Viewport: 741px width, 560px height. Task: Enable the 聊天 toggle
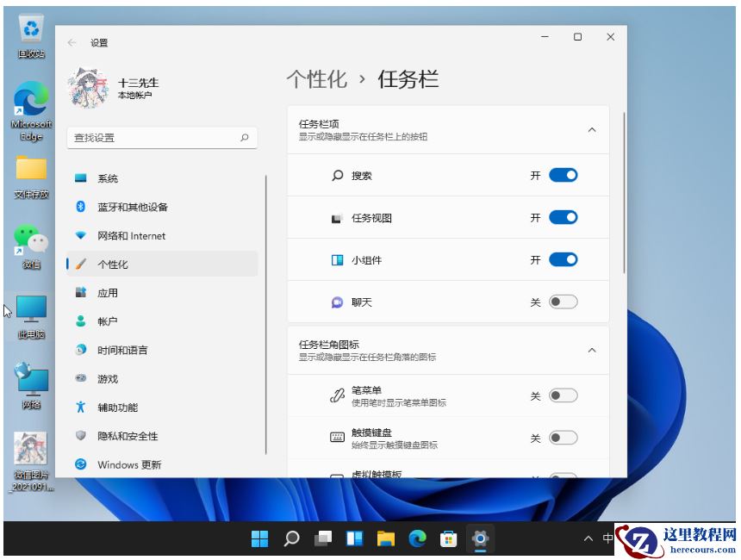(x=564, y=302)
